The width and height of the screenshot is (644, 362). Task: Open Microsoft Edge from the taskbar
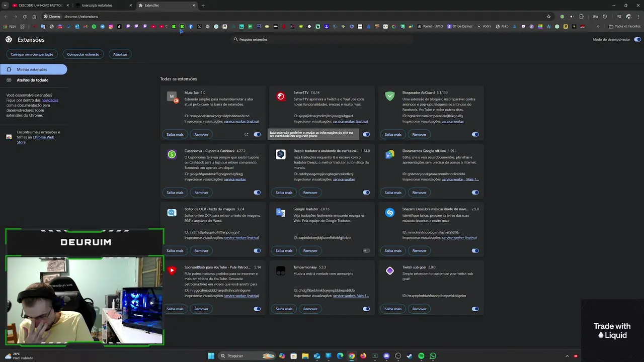pyautogui.click(x=340, y=356)
